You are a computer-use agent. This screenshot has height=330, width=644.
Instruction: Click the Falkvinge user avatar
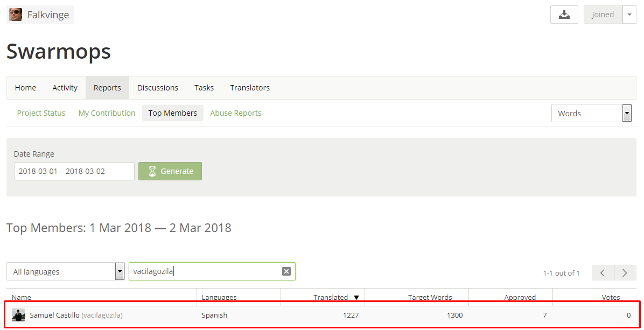pos(16,15)
